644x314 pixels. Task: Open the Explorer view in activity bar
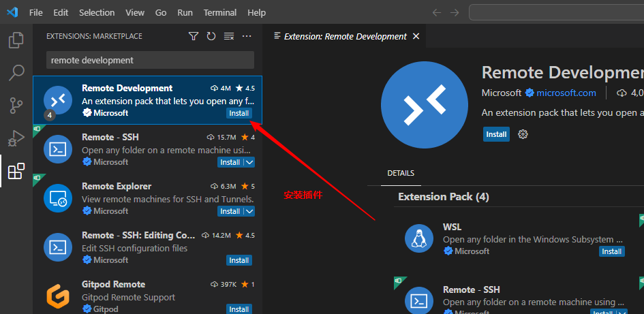coord(16,40)
